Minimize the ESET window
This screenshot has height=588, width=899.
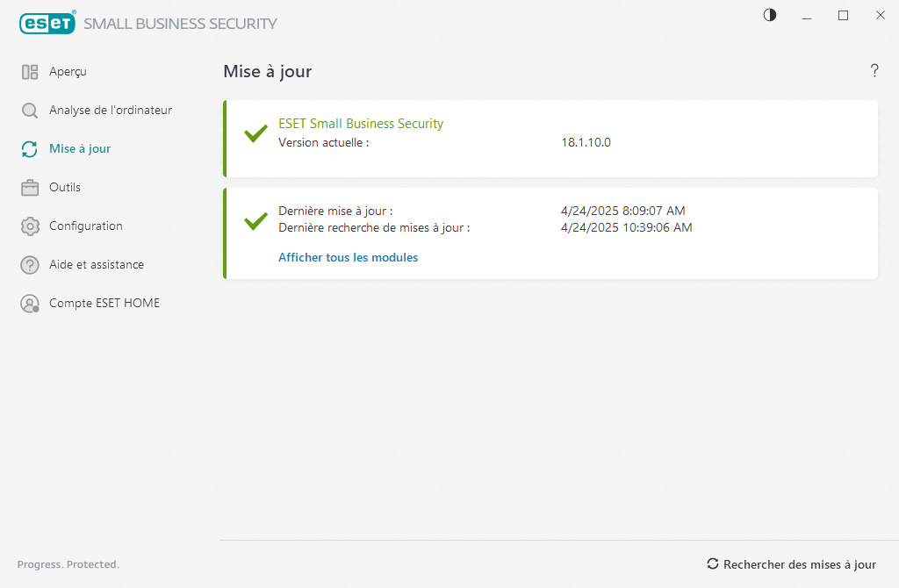(x=807, y=15)
